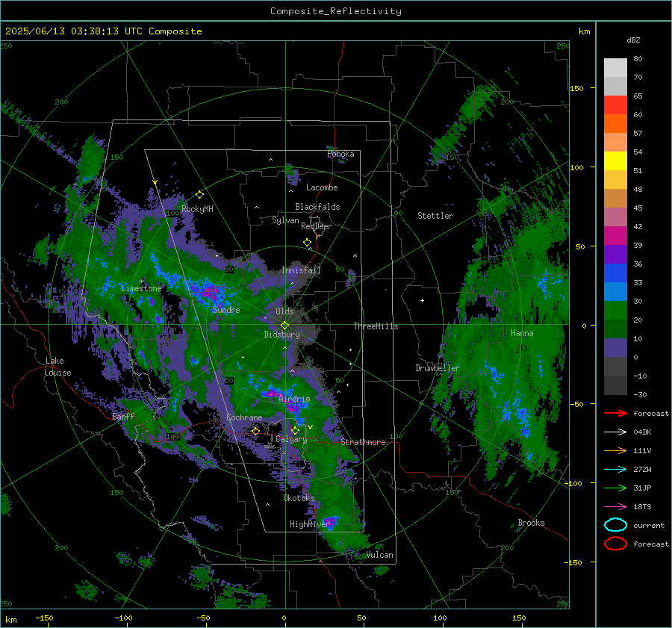This screenshot has height=628, width=672.
Task: Click the Sundre label
Action: point(226,310)
